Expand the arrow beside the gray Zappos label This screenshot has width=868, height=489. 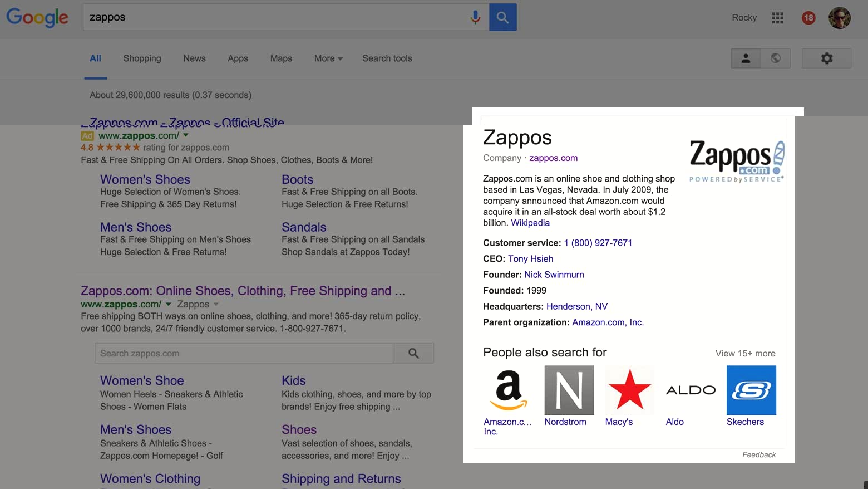[x=216, y=304]
